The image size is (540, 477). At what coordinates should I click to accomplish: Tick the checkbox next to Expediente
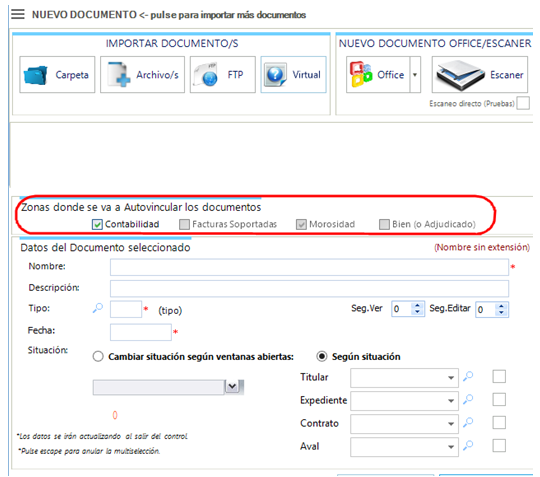(499, 400)
